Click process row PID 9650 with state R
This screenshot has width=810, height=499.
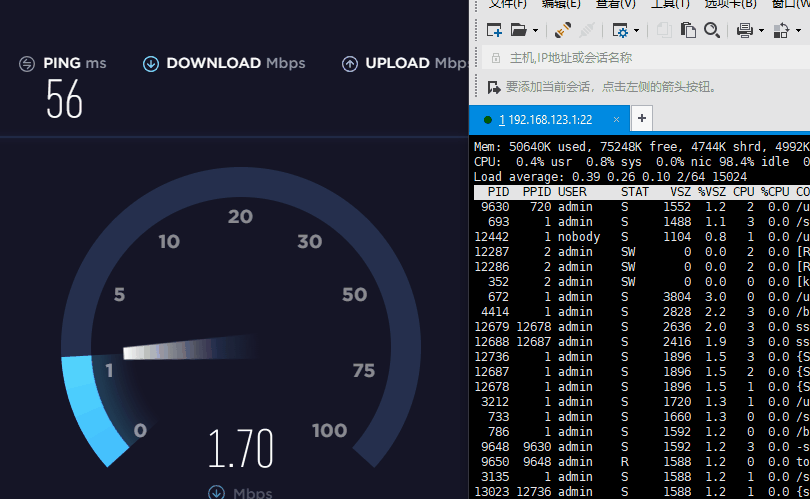(x=642, y=462)
